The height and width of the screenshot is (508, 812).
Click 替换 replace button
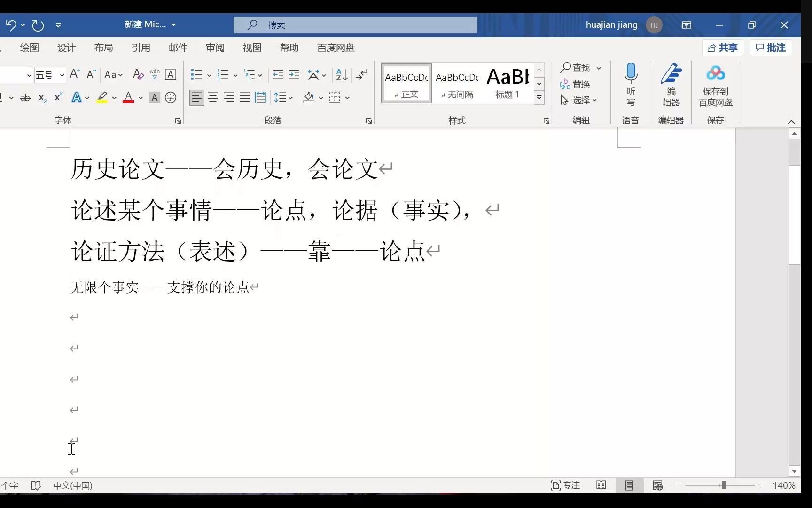point(575,84)
